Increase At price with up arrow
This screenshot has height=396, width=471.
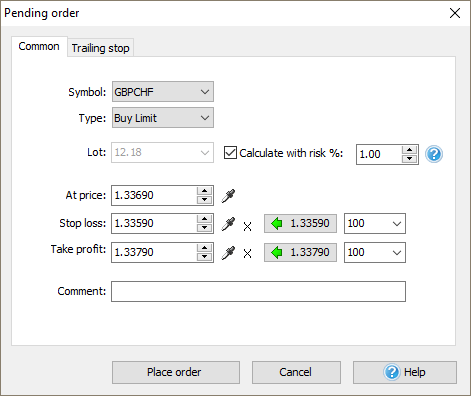(x=204, y=191)
